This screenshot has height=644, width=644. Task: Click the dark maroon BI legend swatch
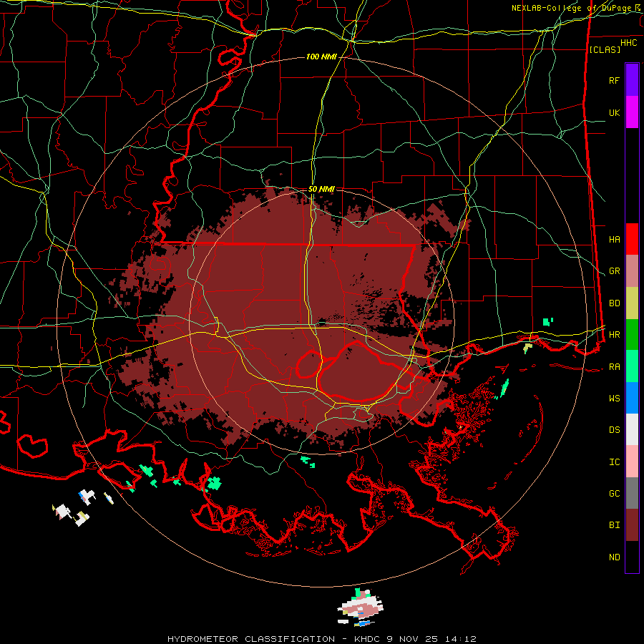click(x=632, y=525)
